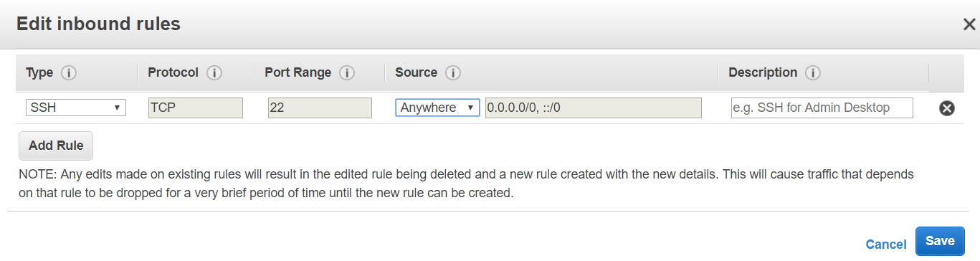Click the TCP protocol field

196,108
